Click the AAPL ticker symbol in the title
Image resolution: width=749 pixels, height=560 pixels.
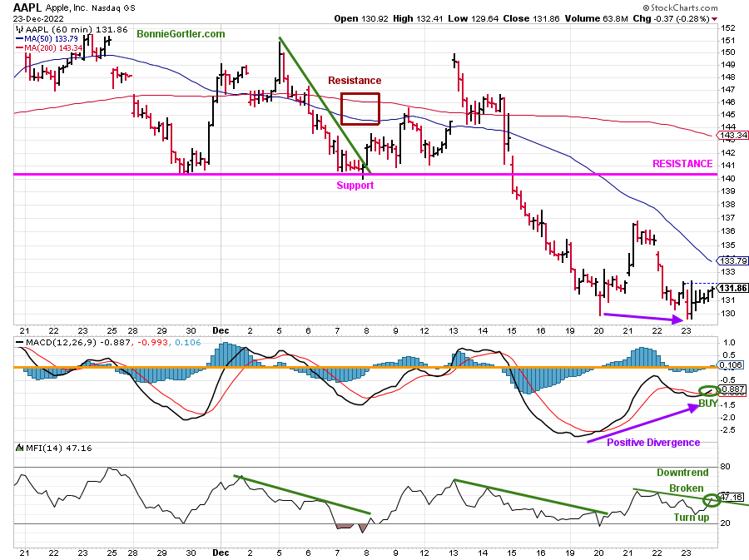tap(27, 7)
